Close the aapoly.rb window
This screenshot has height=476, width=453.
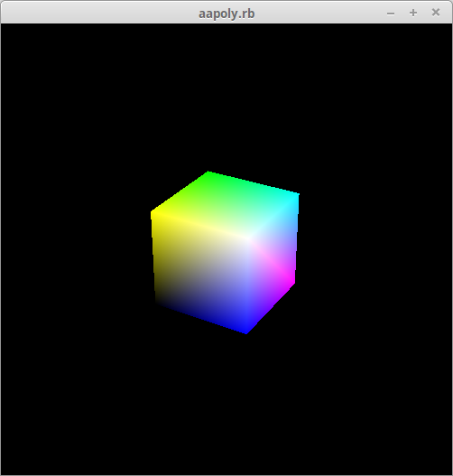click(436, 13)
